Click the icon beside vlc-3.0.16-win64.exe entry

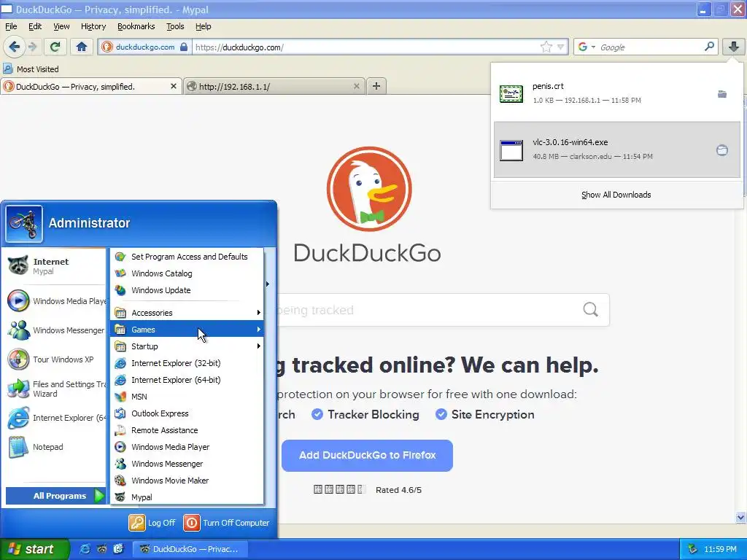511,150
